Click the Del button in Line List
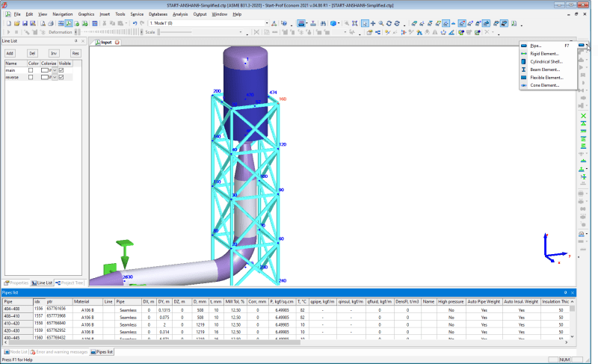598x364 pixels. (x=32, y=53)
